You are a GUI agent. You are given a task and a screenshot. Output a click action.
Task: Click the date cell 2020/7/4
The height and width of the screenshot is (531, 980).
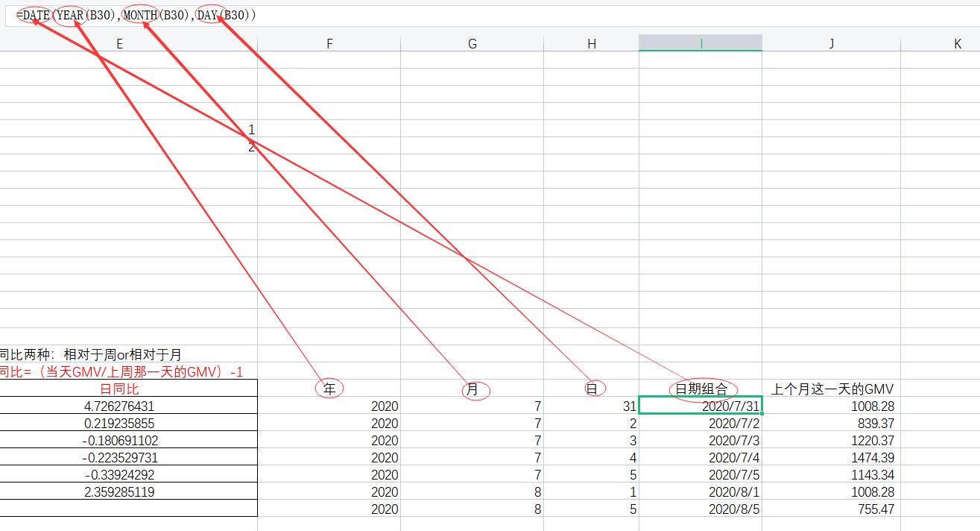coord(701,458)
